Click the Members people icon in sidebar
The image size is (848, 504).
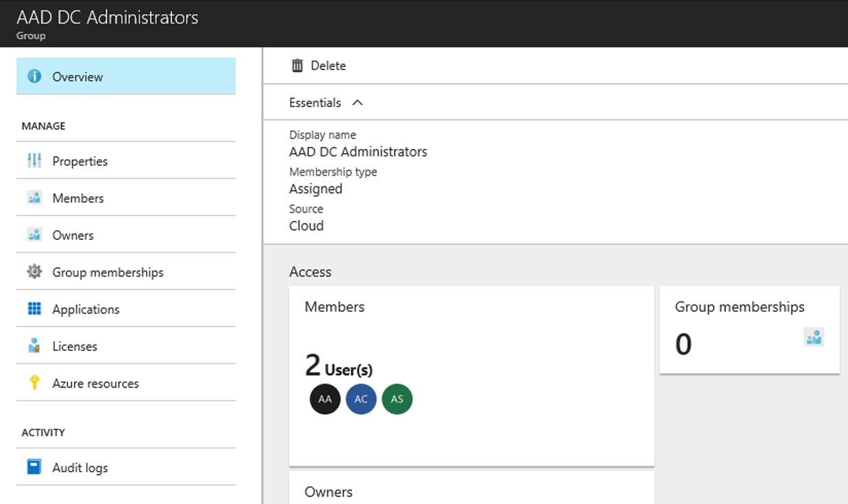coord(34,198)
